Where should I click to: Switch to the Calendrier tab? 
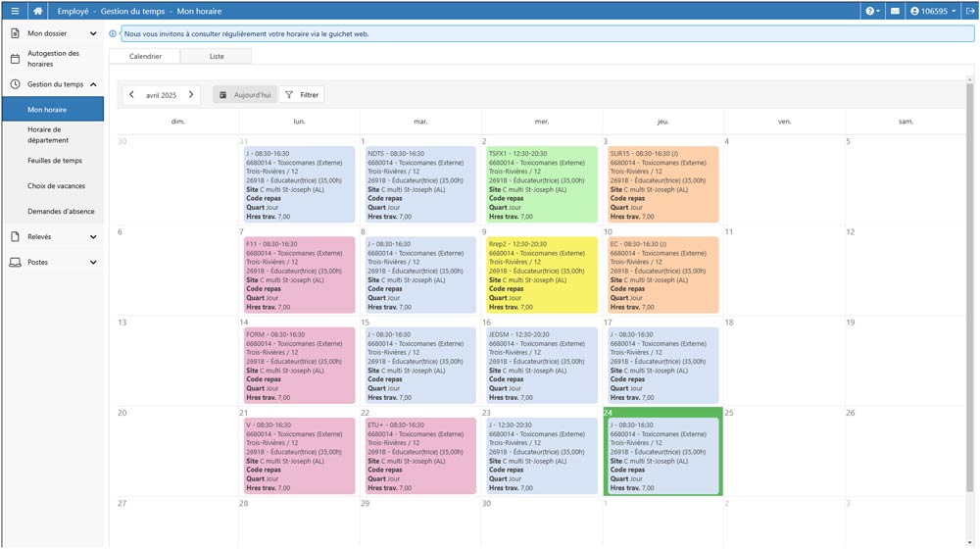pyautogui.click(x=145, y=56)
